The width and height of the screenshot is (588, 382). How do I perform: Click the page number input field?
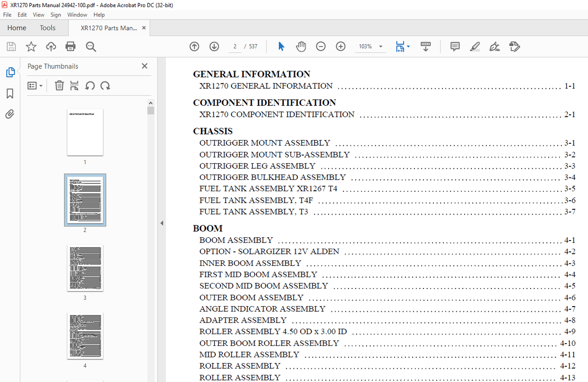click(235, 47)
